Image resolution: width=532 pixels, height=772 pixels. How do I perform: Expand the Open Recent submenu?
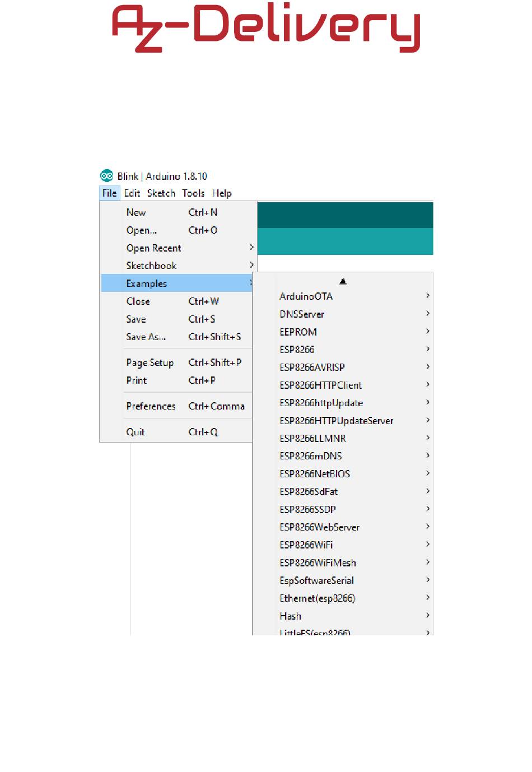point(177,248)
